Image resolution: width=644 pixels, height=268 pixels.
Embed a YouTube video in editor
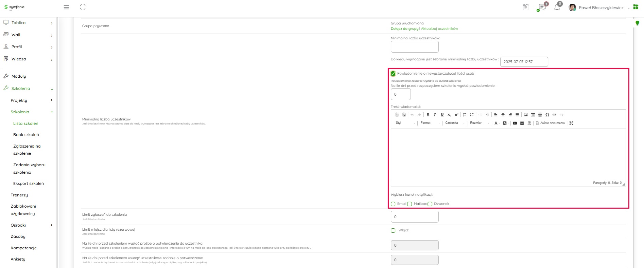click(515, 123)
